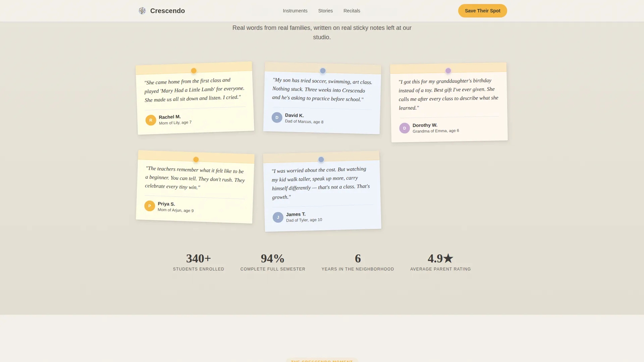Select the 'Mary Had a Little Lamb' quote
This screenshot has width=644, height=362.
click(x=194, y=90)
